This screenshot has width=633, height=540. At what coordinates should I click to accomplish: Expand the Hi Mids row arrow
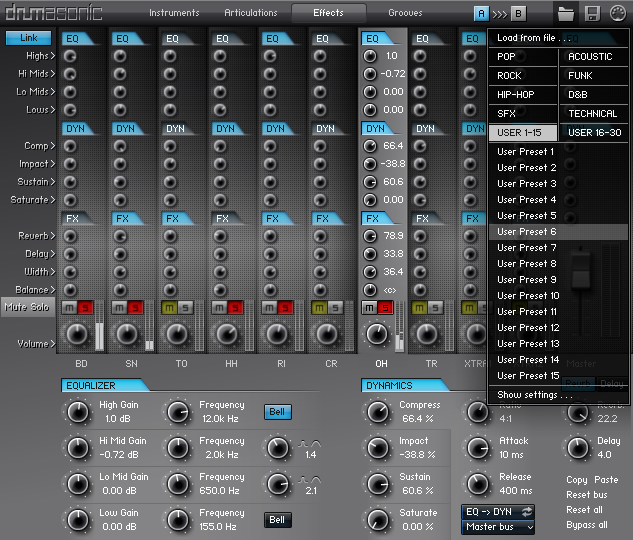(53, 74)
